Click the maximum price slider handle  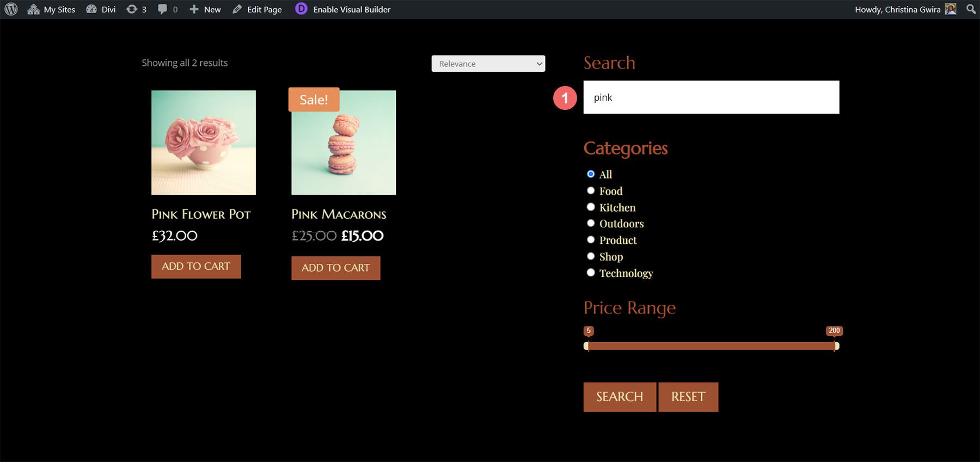point(836,346)
